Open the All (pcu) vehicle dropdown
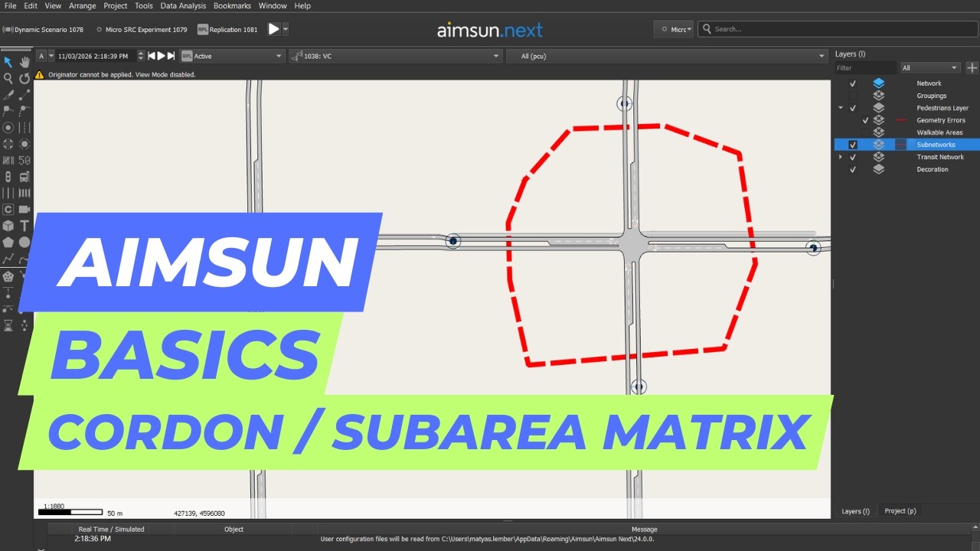 [667, 56]
